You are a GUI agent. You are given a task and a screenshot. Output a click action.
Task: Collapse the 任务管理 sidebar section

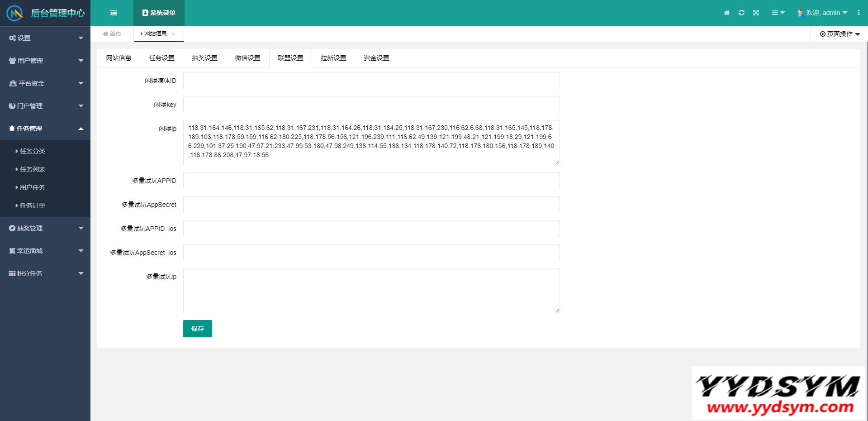coord(45,129)
